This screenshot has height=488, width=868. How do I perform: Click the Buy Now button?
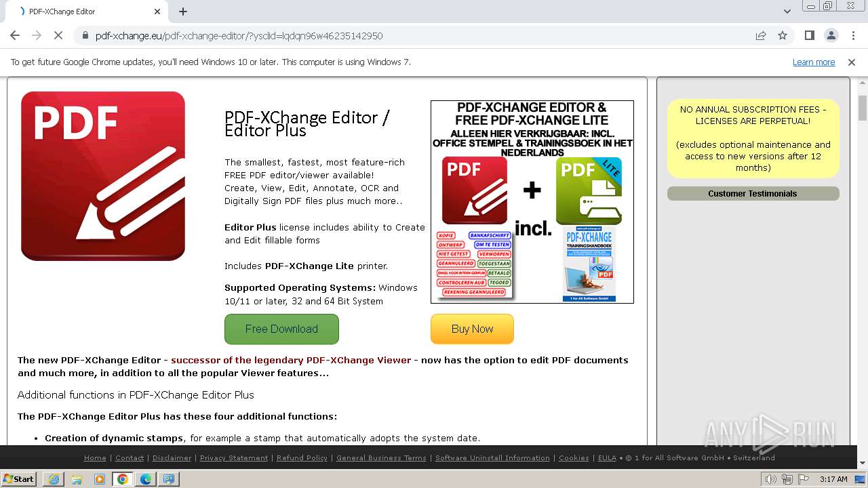coord(472,329)
